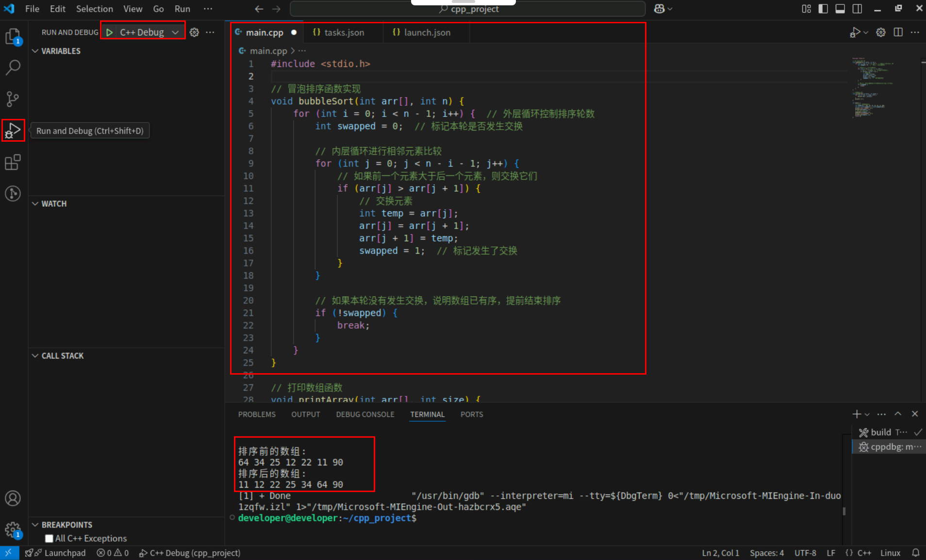This screenshot has width=926, height=560.
Task: Open the View menu
Action: tap(132, 9)
